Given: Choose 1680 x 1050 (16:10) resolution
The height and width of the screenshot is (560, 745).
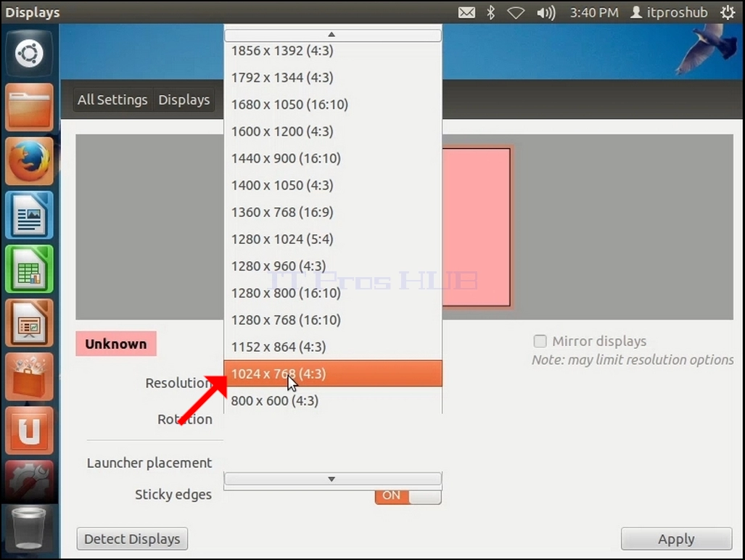Looking at the screenshot, I should tap(332, 104).
